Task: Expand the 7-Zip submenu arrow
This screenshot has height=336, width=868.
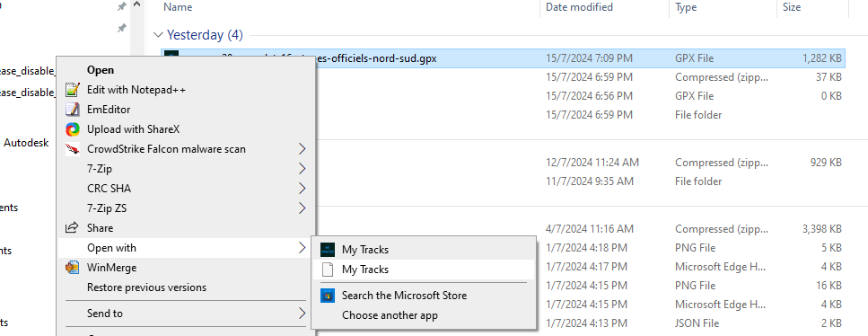Action: tap(302, 169)
